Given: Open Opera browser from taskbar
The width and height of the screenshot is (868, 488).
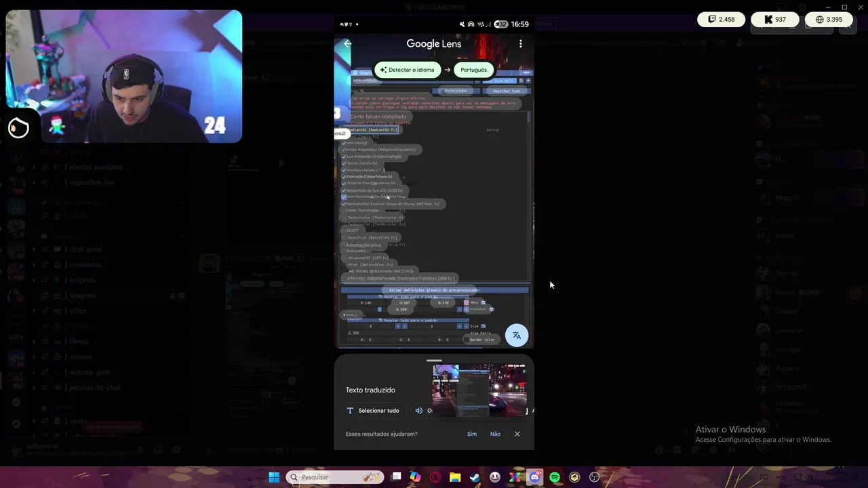Looking at the screenshot, I should pos(435,477).
